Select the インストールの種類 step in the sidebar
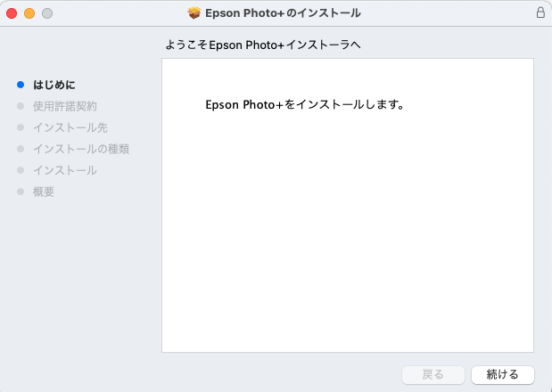The width and height of the screenshot is (552, 392). pos(81,149)
